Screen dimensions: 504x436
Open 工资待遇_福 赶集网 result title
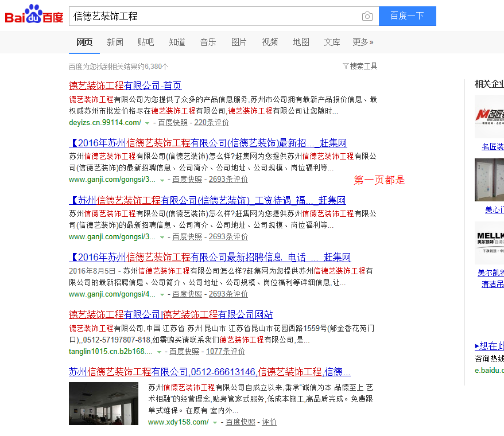pos(207,200)
